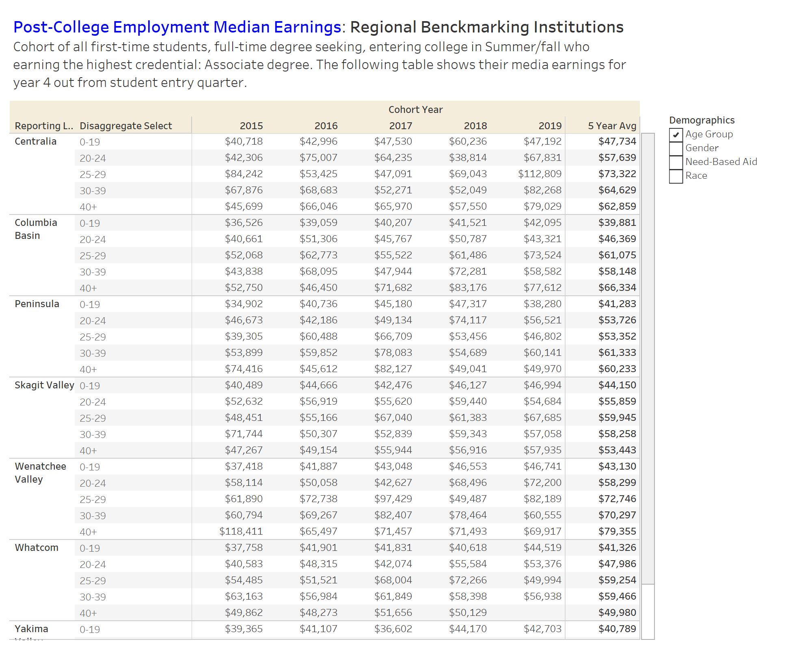Uncheck the Age Group demographics checkbox
This screenshot has height=650, width=812.
pos(676,134)
